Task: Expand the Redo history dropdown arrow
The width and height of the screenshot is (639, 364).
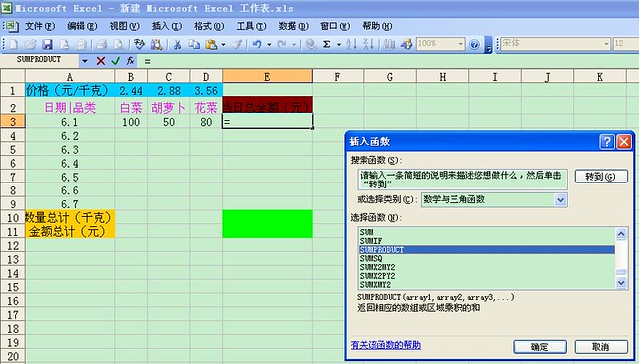Action: click(x=294, y=45)
